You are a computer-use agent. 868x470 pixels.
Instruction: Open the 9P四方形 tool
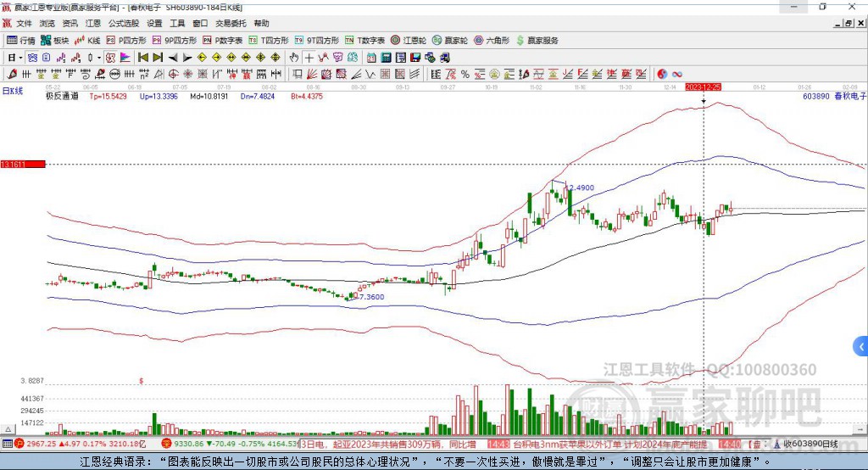[175, 41]
